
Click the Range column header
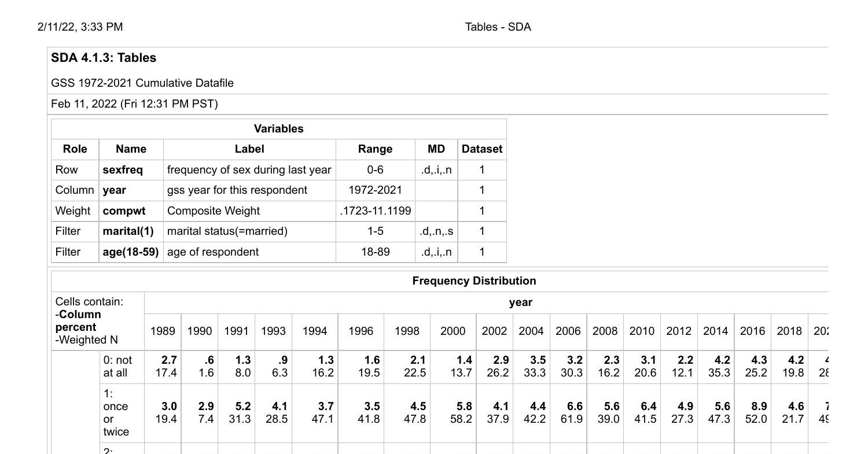pos(375,149)
